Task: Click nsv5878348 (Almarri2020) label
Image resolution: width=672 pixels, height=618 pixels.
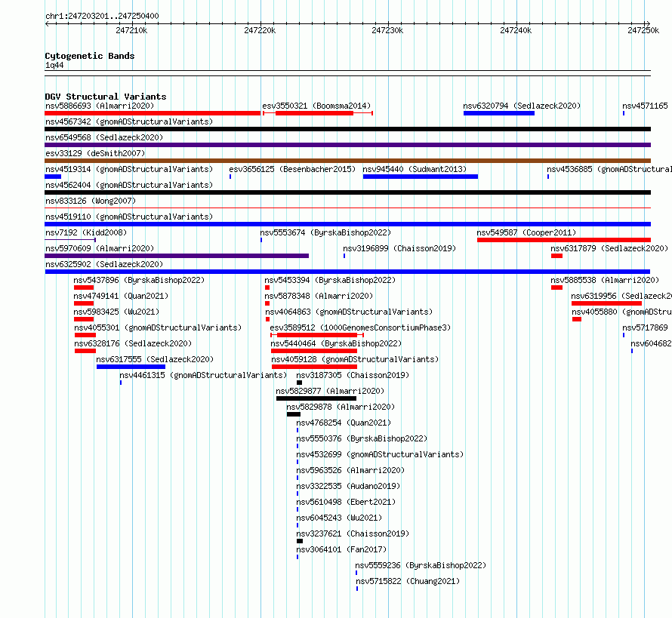Action: (x=319, y=296)
